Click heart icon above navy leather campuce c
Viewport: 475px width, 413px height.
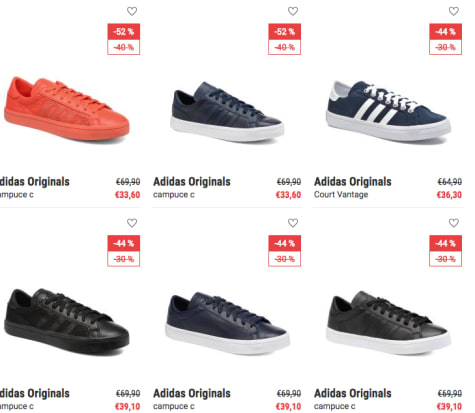[293, 11]
